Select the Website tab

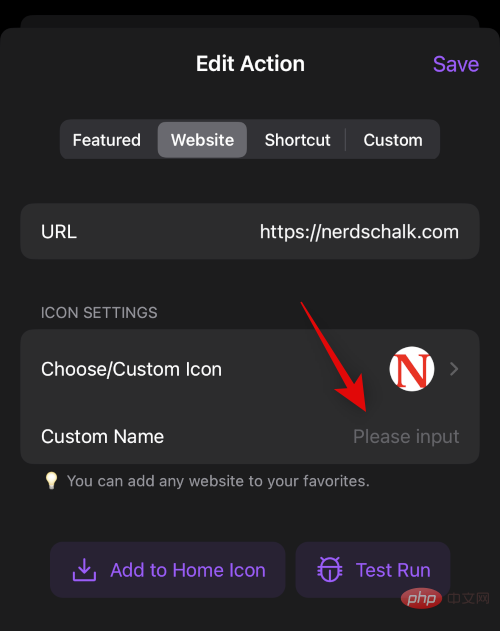click(202, 140)
